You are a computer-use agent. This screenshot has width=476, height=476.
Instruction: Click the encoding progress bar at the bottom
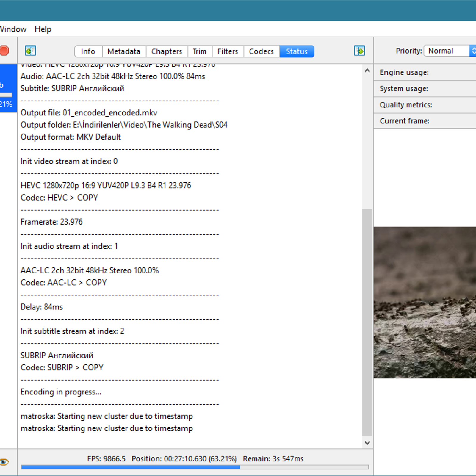tap(195, 467)
